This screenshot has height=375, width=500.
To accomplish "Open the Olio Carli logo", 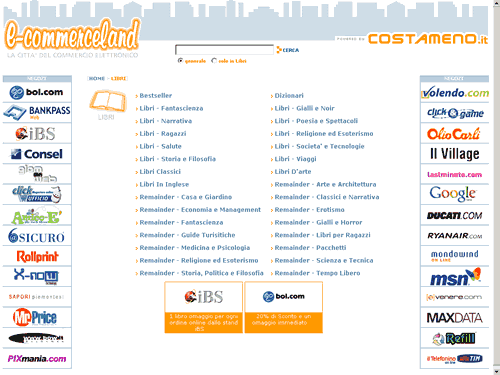I will tap(453, 134).
